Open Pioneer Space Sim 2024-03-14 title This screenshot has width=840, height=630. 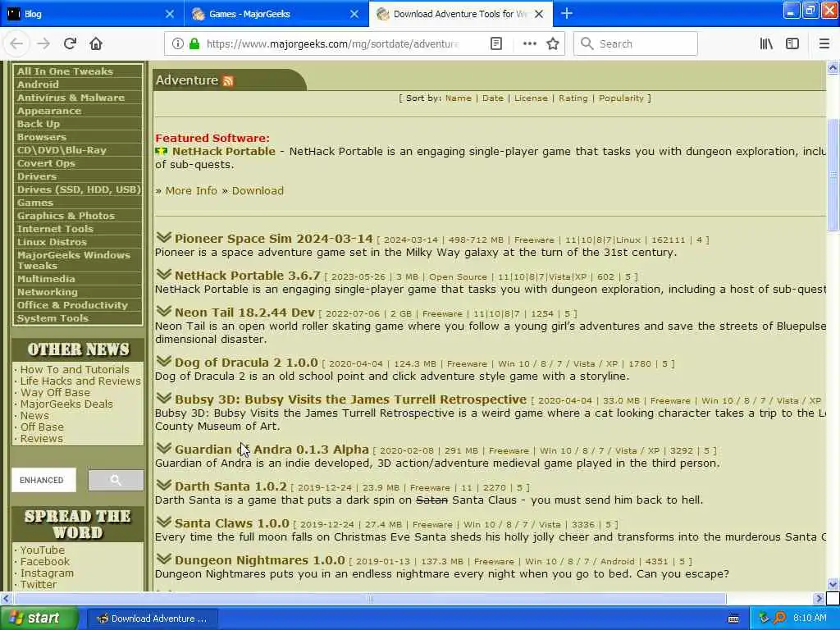(x=273, y=239)
